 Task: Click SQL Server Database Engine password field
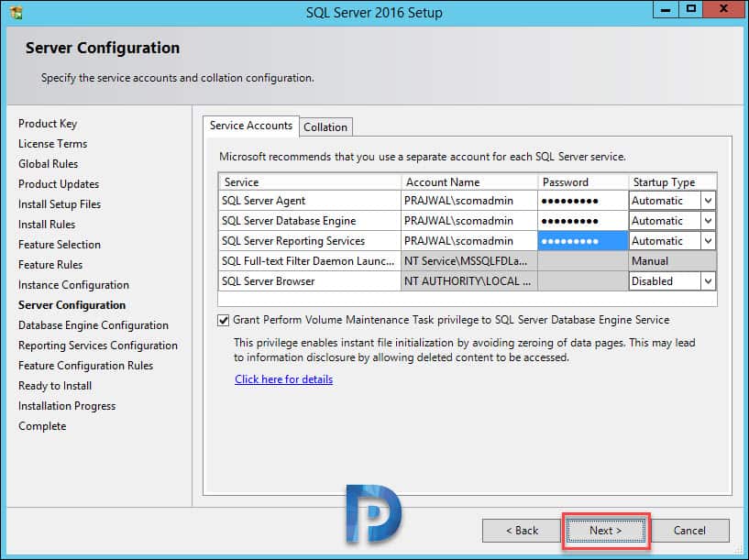583,221
